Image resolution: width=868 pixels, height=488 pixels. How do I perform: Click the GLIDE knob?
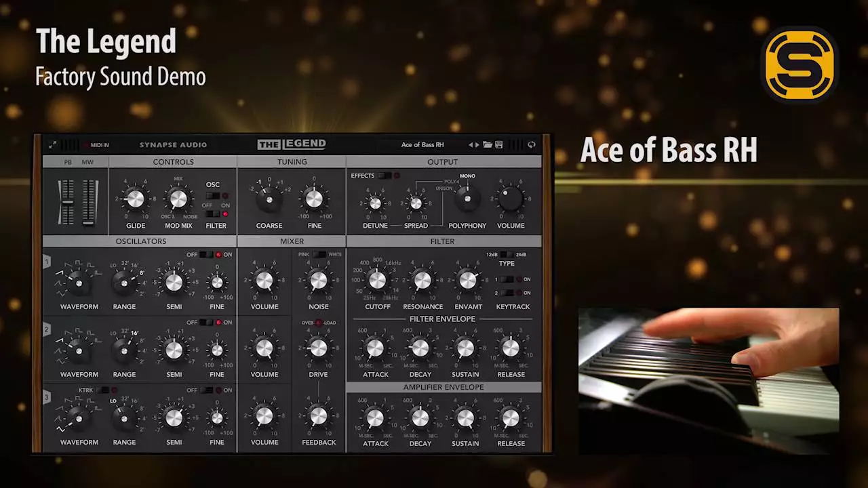point(136,199)
